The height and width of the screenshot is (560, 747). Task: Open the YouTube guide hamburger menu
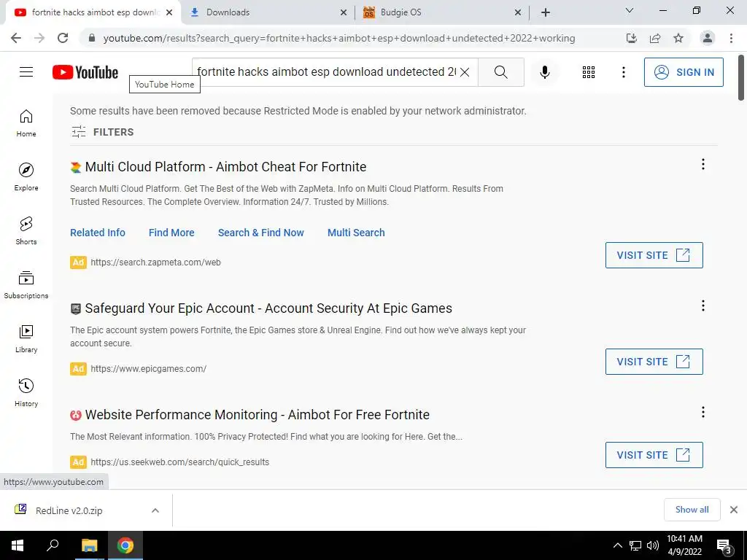26,72
